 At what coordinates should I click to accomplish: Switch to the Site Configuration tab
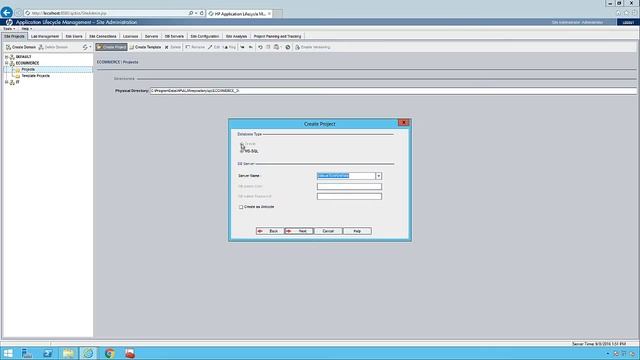[x=205, y=36]
